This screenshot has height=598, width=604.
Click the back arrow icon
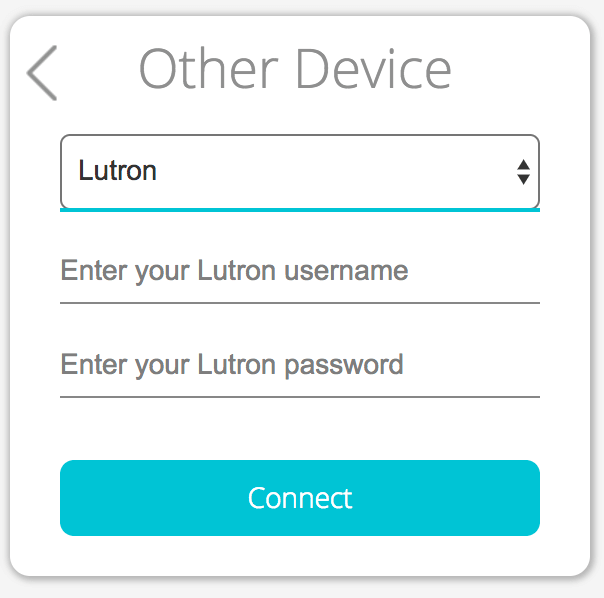(42, 73)
